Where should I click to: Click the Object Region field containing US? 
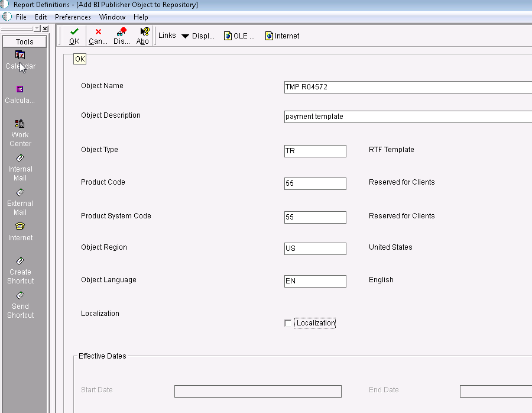(x=315, y=249)
